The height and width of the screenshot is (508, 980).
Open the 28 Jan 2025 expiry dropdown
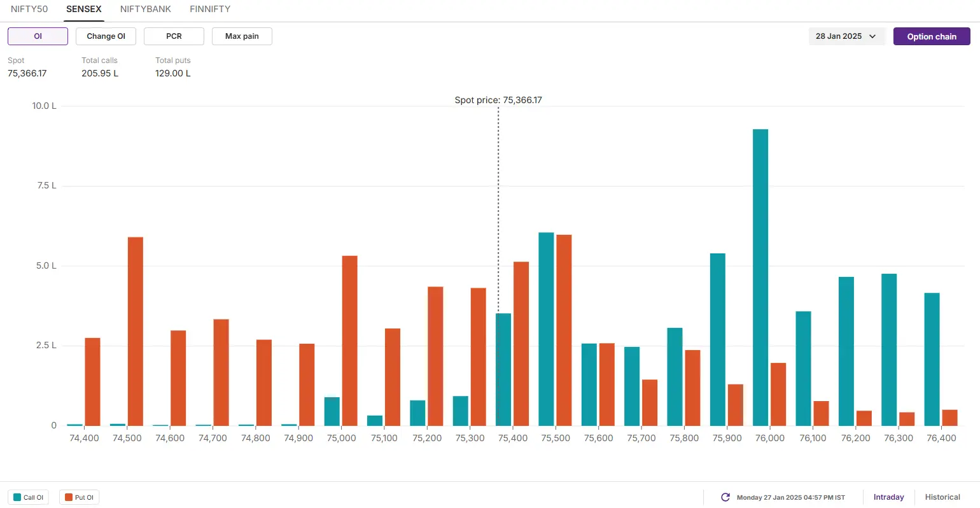pos(846,36)
